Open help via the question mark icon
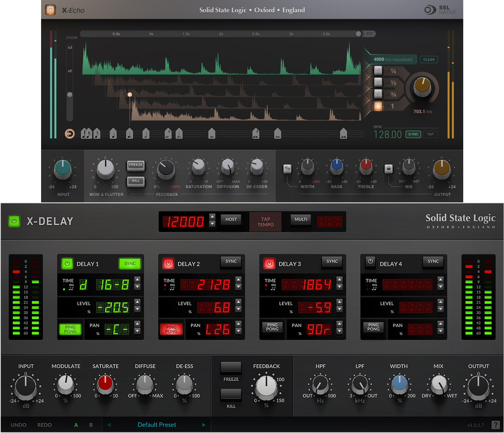 495,425
